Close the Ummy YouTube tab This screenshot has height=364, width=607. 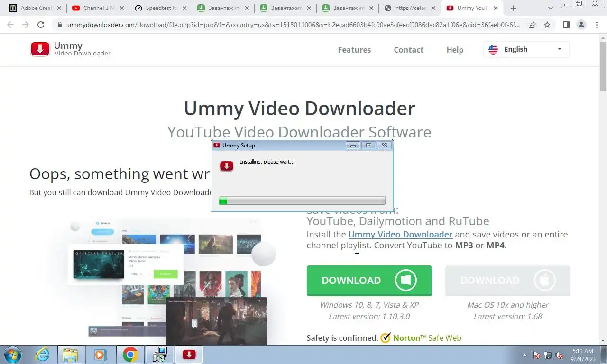[x=496, y=8]
